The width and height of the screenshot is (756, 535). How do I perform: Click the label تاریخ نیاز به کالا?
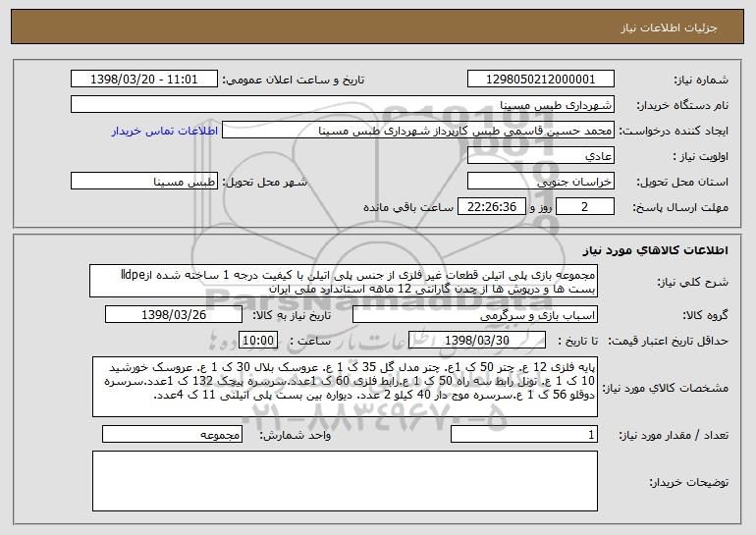click(292, 315)
